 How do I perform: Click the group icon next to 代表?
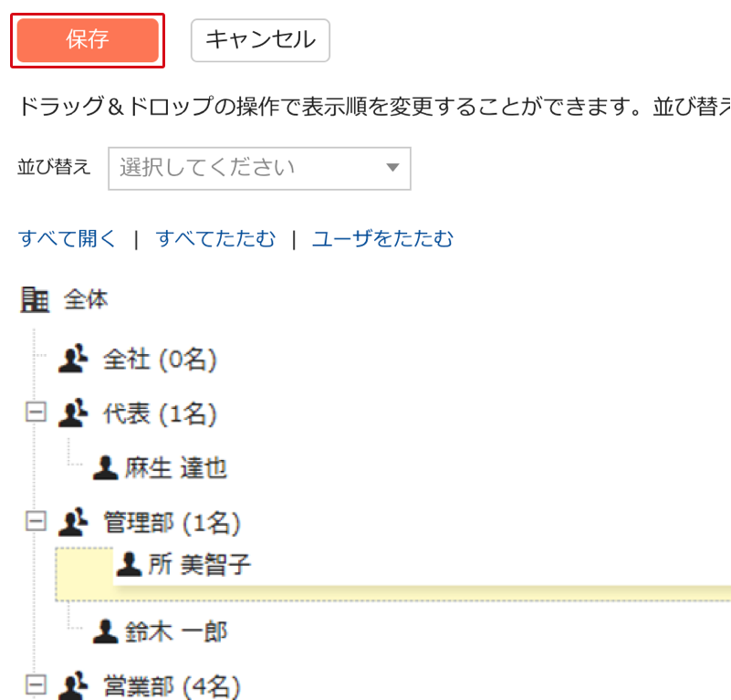[x=72, y=413]
